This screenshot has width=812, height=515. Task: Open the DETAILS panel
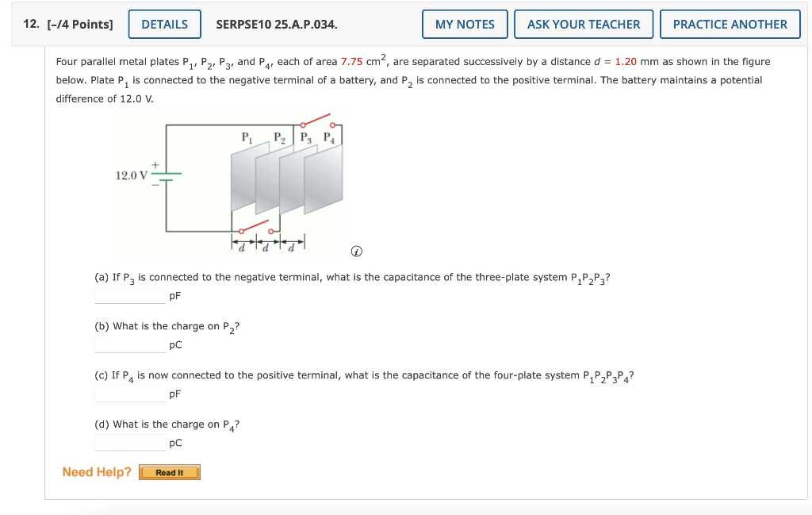point(164,24)
